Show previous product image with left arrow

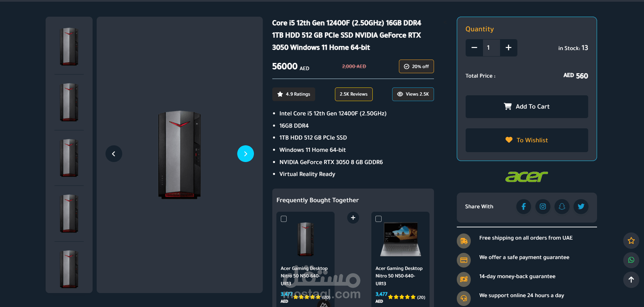coord(114,154)
